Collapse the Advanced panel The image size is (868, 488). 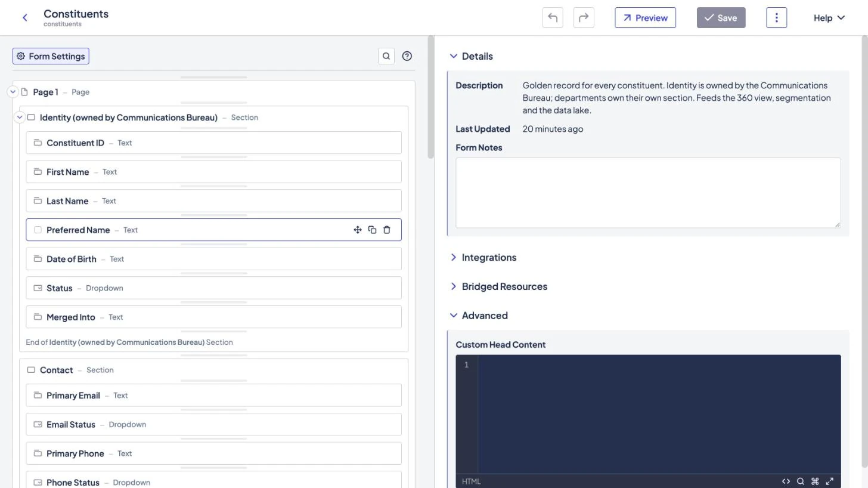click(454, 316)
